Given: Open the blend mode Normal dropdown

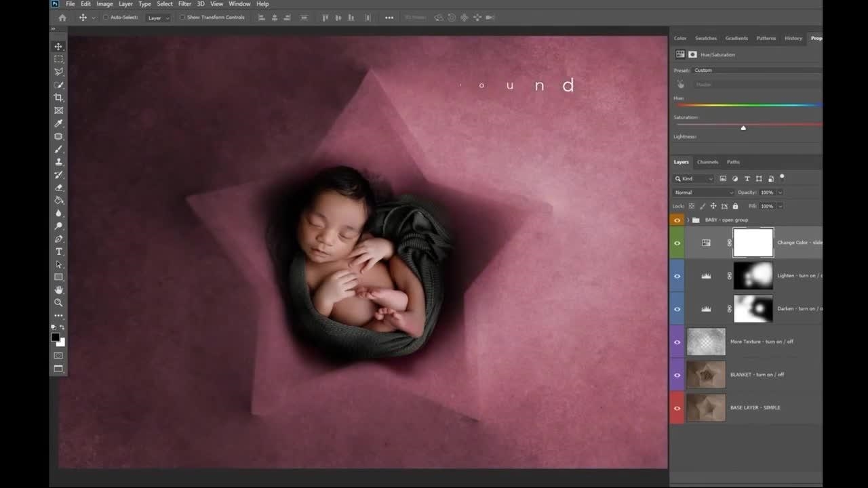Looking at the screenshot, I should click(x=703, y=192).
